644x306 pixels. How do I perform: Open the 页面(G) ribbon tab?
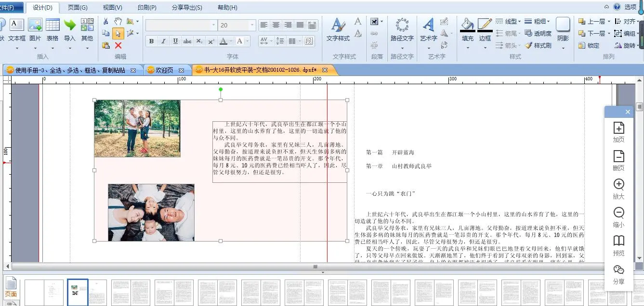pos(78,7)
